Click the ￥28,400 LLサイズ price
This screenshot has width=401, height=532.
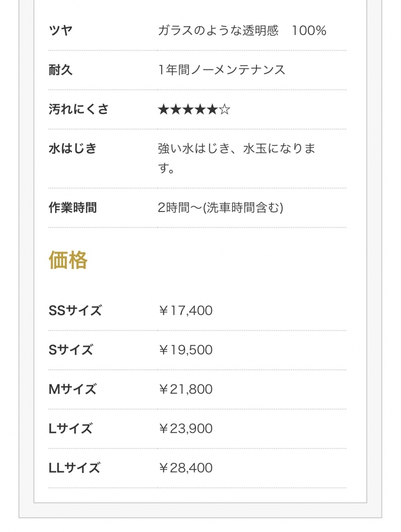[x=185, y=468]
